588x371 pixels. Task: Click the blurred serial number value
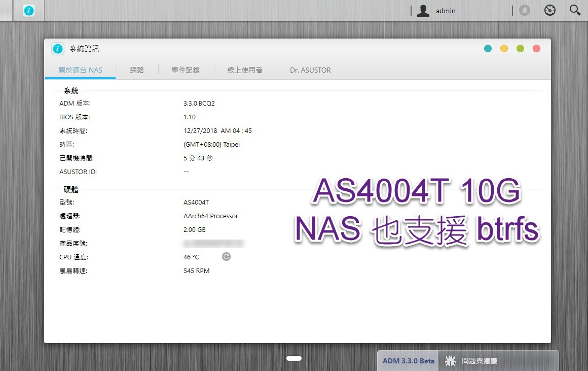213,243
